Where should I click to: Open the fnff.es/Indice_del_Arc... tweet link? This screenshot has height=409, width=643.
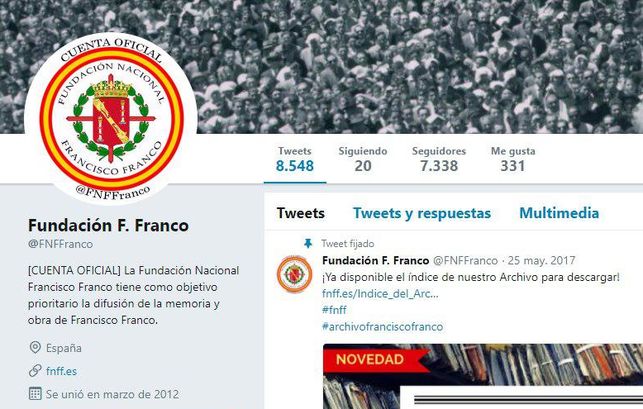click(380, 294)
